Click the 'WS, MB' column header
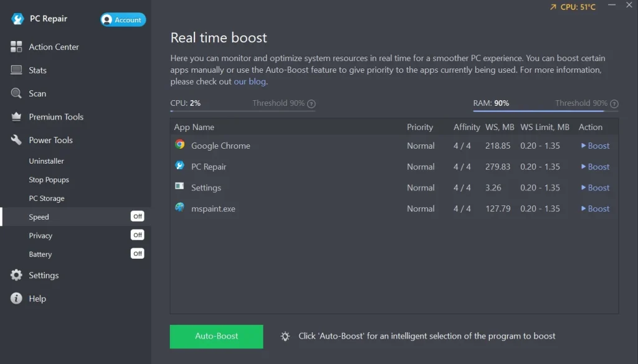The height and width of the screenshot is (364, 638). coord(500,127)
